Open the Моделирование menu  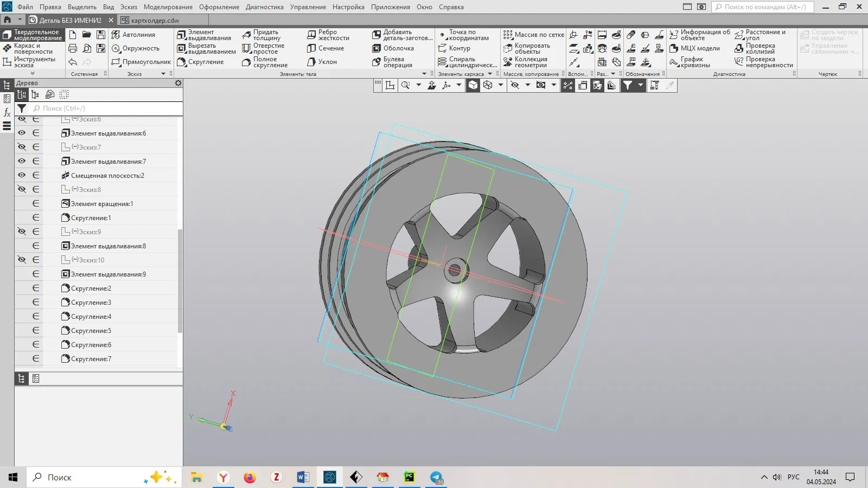pos(168,7)
